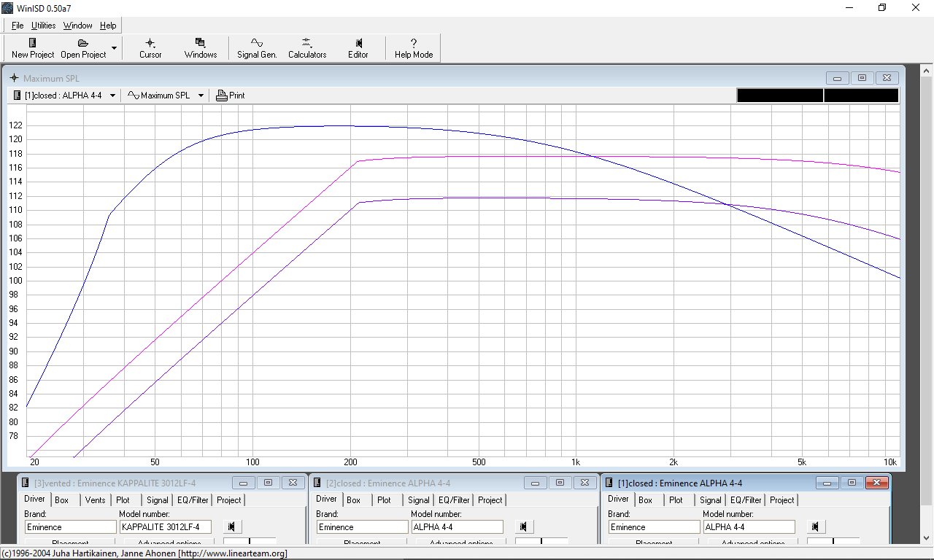This screenshot has height=560, width=934.
Task: Open Project tab in KAPPALITE 3012LF-4 window
Action: 229,500
